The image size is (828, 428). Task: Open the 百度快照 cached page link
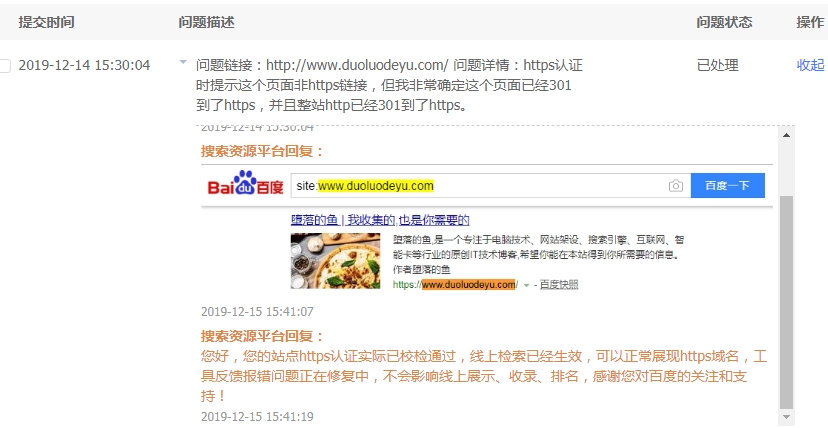559,285
